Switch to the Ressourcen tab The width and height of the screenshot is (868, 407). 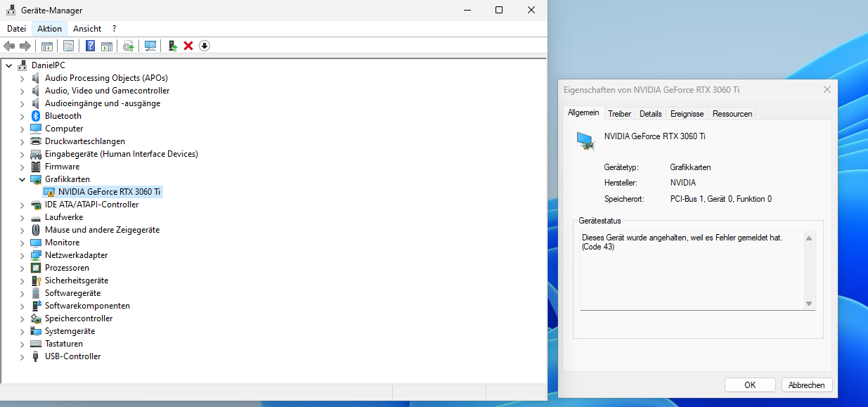tap(732, 114)
